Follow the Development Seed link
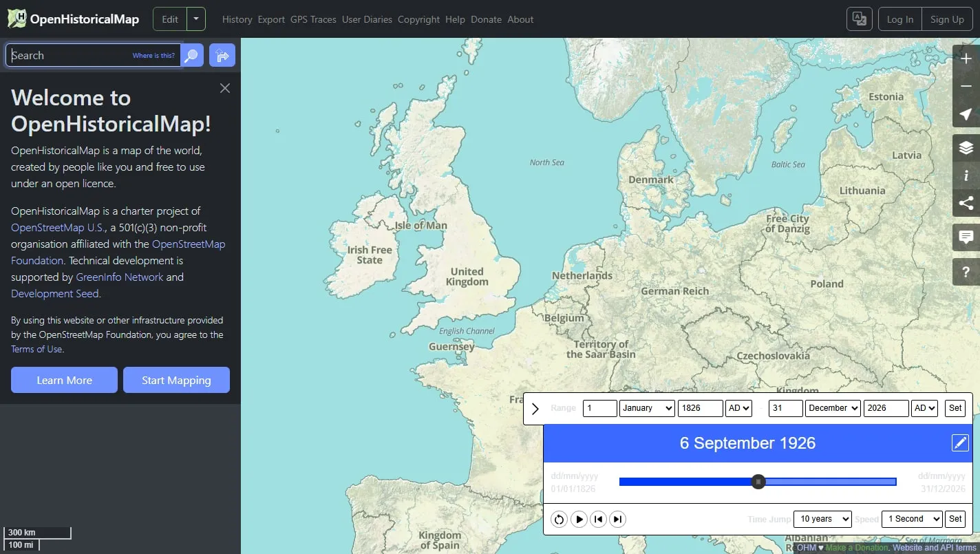Image resolution: width=980 pixels, height=554 pixels. point(55,293)
